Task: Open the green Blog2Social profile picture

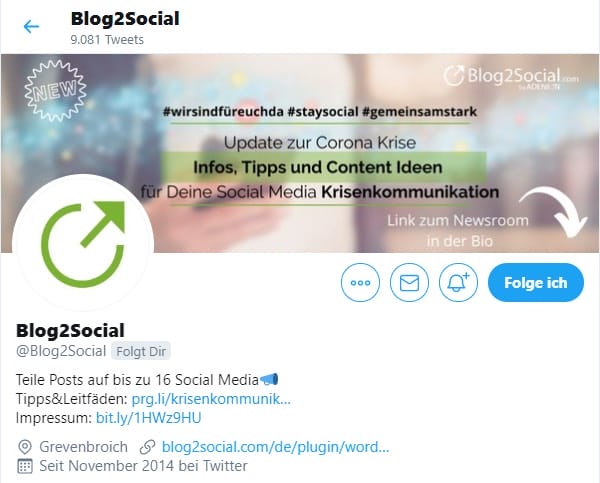Action: point(83,244)
